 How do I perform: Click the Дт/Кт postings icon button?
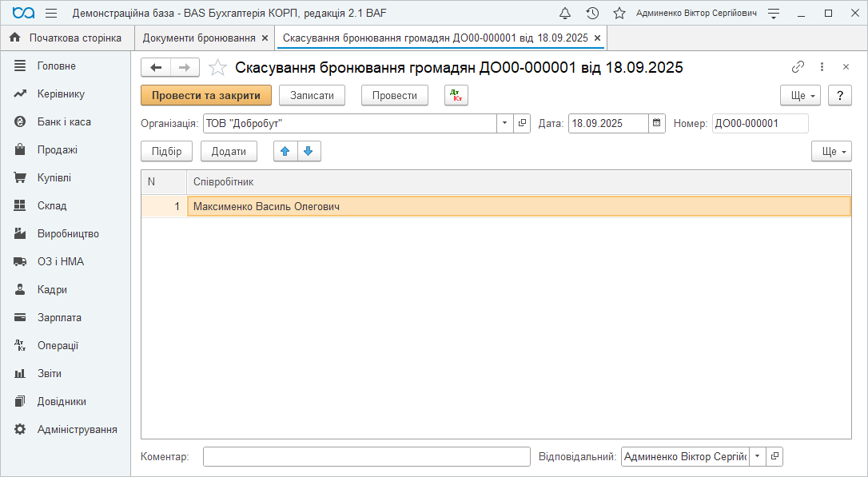coord(456,95)
